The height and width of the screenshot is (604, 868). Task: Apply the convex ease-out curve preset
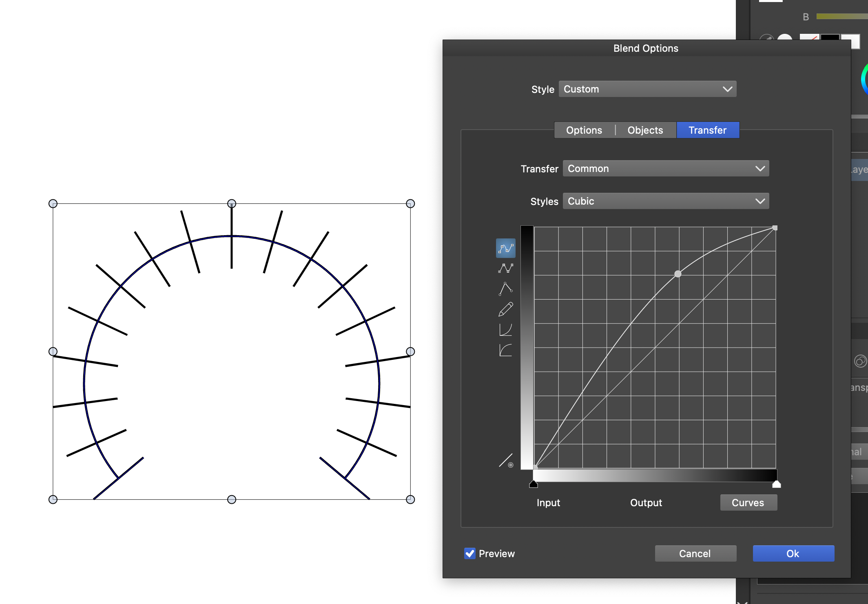[x=505, y=350]
